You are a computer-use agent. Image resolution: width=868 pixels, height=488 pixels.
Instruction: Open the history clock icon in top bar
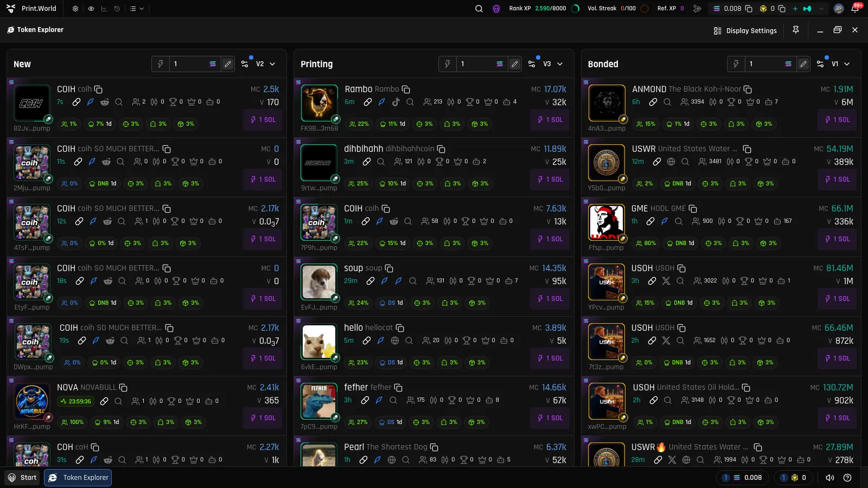point(117,9)
